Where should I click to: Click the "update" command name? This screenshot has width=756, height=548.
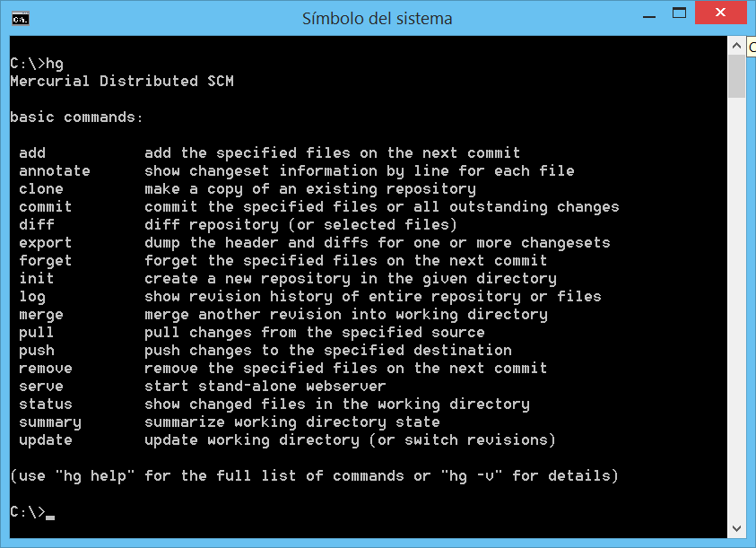pos(45,440)
